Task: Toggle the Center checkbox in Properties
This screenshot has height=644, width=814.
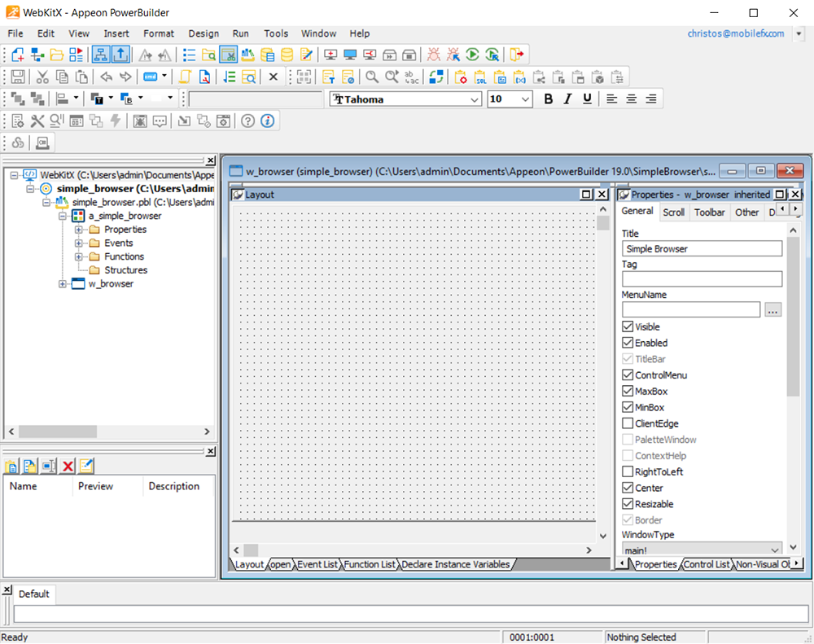Action: tap(628, 488)
